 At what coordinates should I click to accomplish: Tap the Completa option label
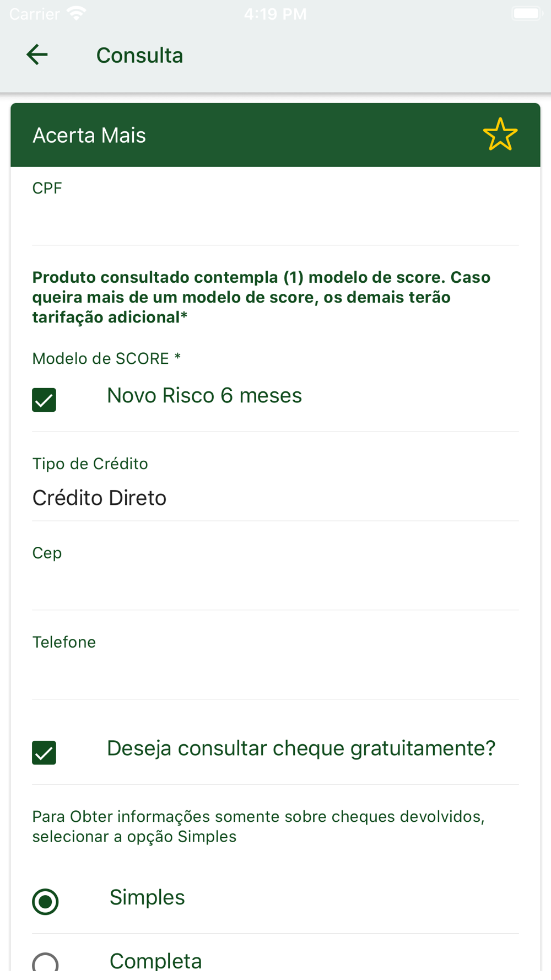point(156,961)
